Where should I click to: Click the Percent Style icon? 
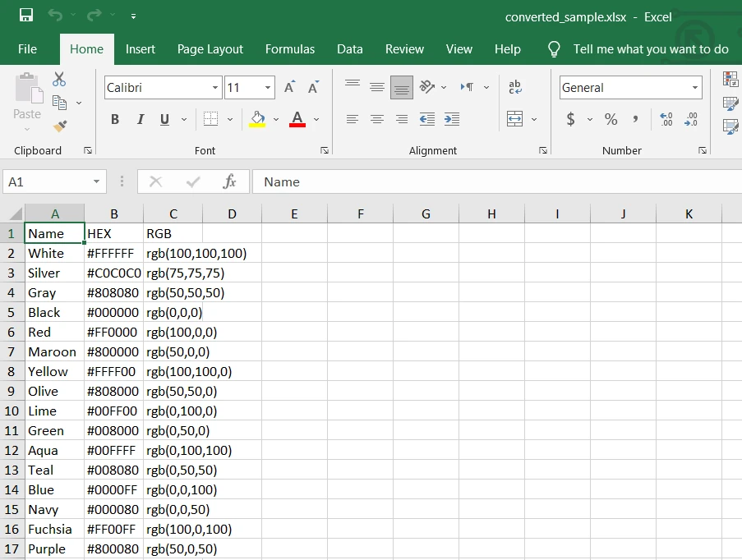pyautogui.click(x=611, y=120)
